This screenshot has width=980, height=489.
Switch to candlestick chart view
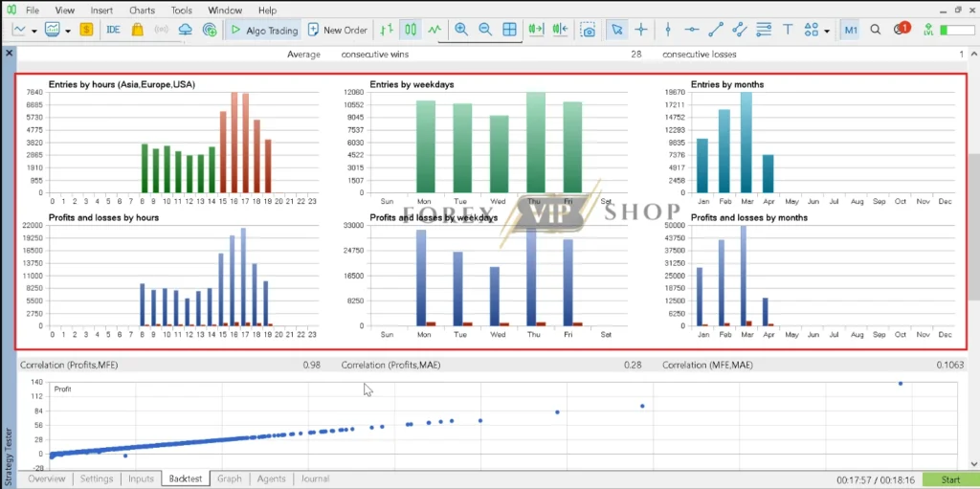[410, 30]
